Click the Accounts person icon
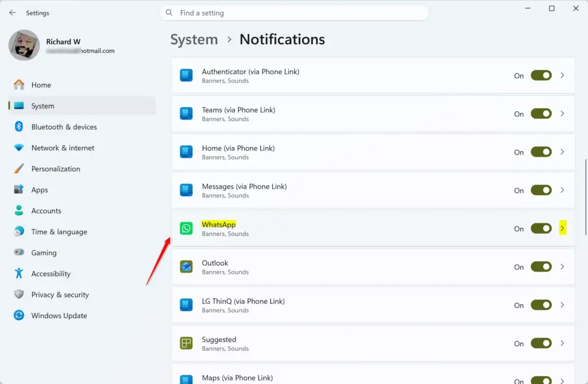 [x=19, y=211]
